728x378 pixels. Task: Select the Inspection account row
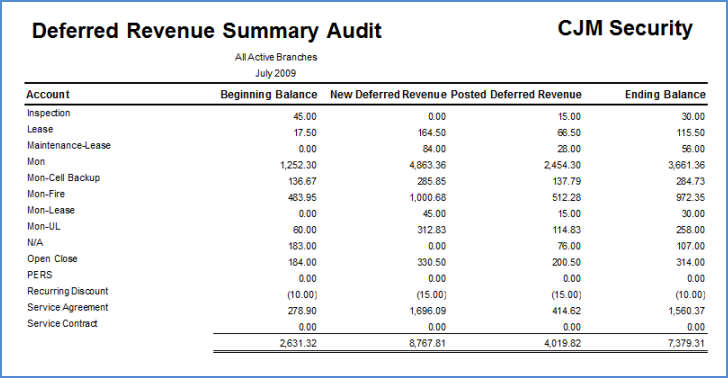[366, 114]
